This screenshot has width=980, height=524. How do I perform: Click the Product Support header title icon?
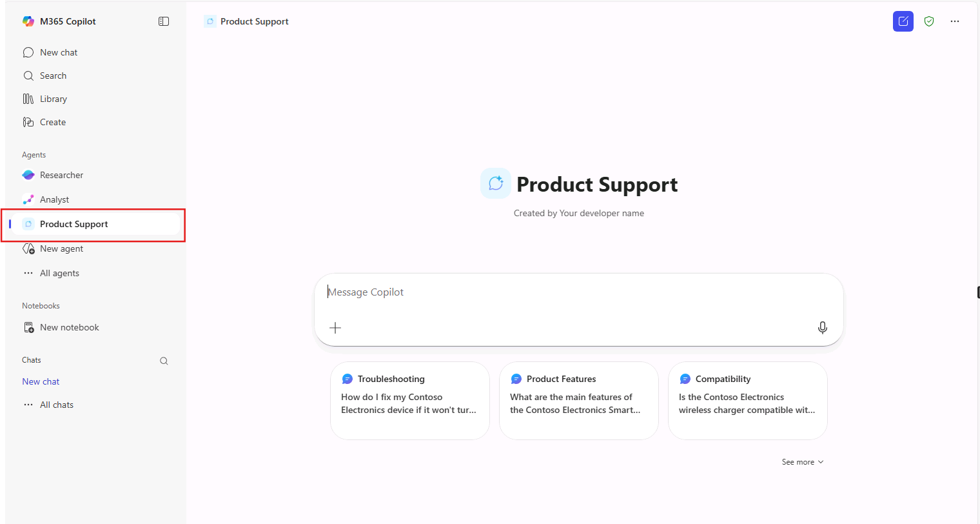click(210, 21)
